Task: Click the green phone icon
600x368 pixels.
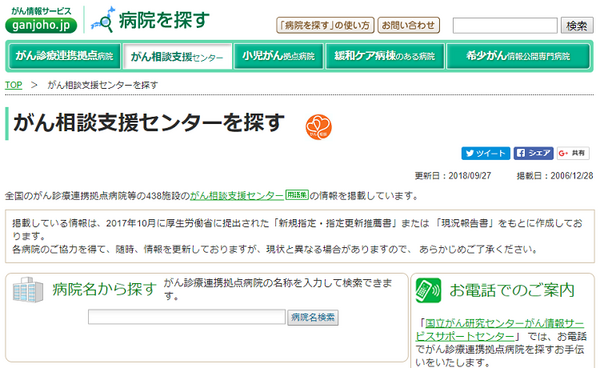Action: click(428, 290)
